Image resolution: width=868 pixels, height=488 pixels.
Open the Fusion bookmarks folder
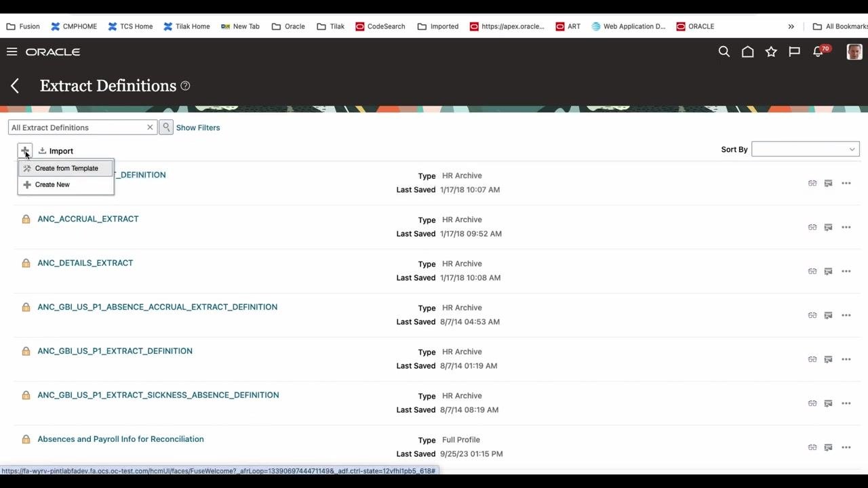click(23, 26)
